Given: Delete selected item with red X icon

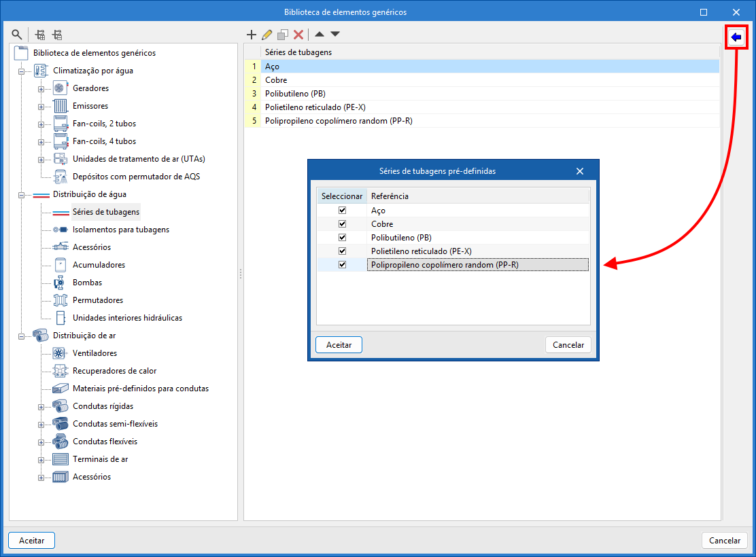Looking at the screenshot, I should (298, 34).
